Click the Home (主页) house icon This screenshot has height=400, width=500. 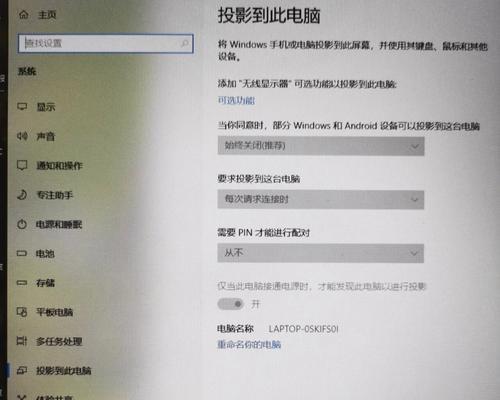coord(24,14)
